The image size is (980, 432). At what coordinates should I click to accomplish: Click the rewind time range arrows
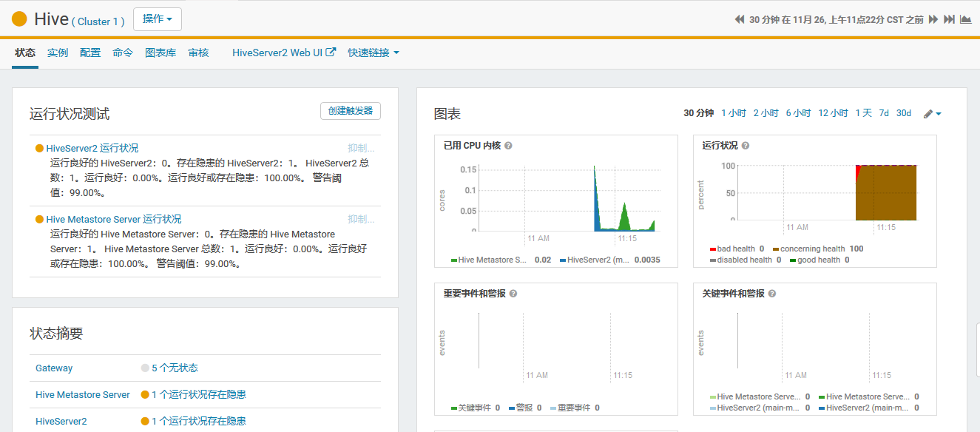(739, 19)
